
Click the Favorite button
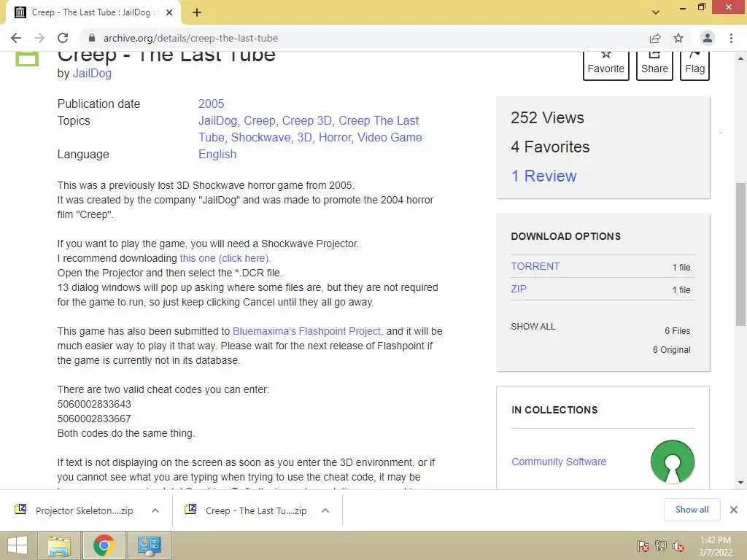click(606, 65)
